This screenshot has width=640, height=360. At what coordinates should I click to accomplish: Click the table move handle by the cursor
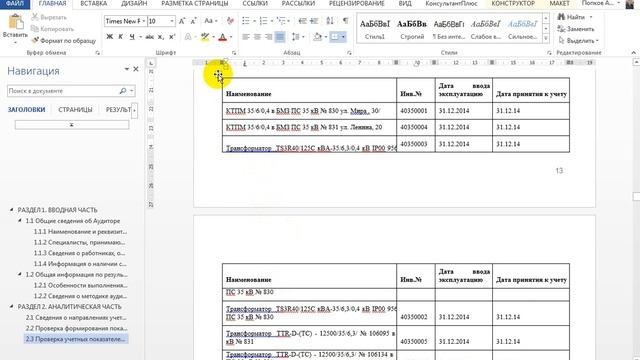(218, 75)
